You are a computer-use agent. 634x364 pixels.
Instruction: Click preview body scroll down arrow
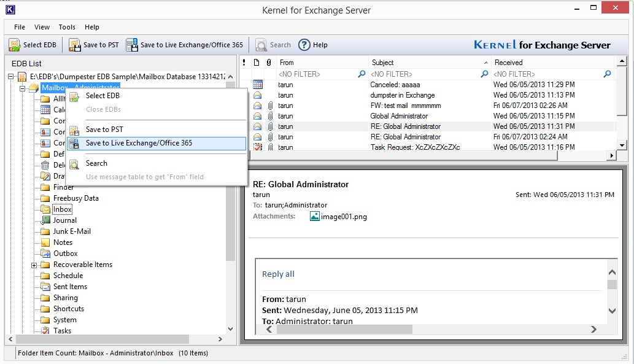pyautogui.click(x=612, y=311)
